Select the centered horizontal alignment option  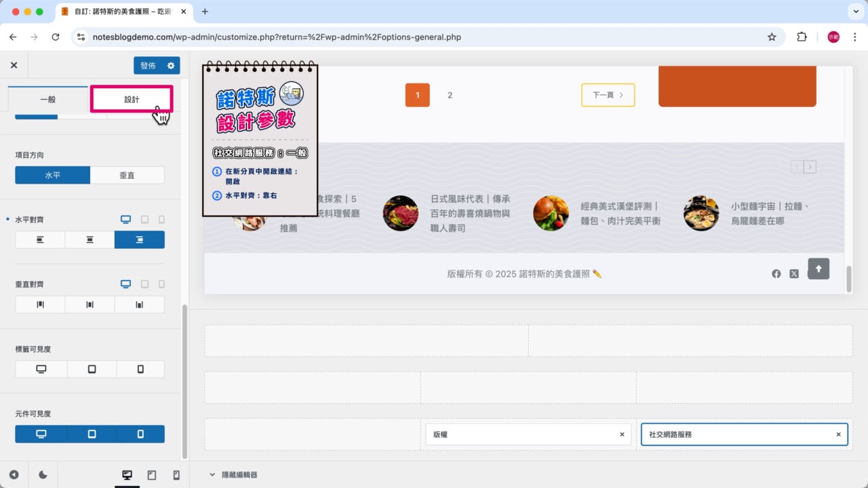coord(90,239)
